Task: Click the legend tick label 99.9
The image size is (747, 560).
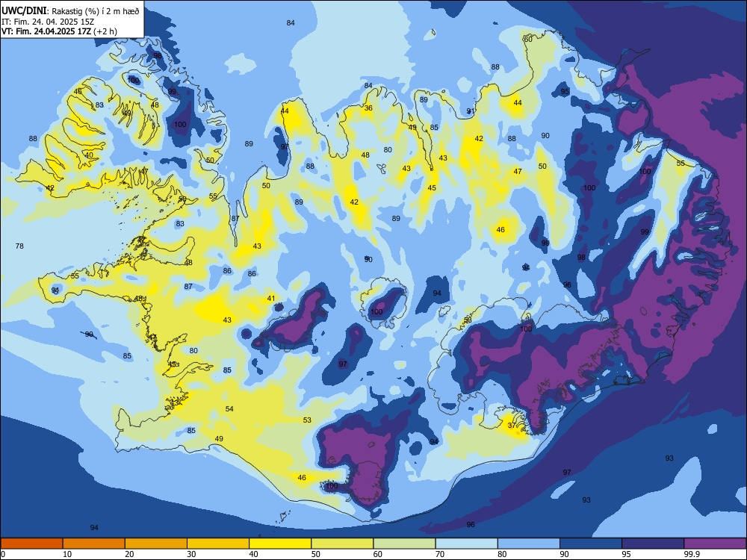Action: click(x=692, y=554)
